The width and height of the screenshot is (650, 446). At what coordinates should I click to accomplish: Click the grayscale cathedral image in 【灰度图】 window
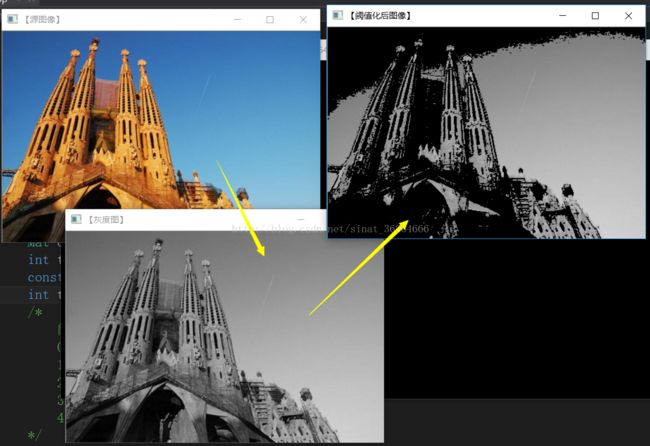tap(225, 337)
